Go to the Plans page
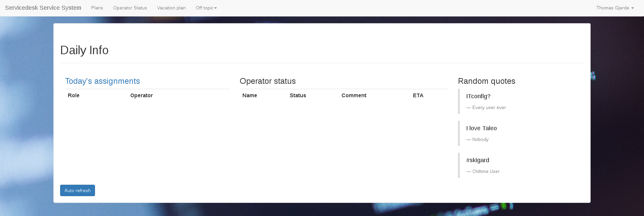 [97, 8]
